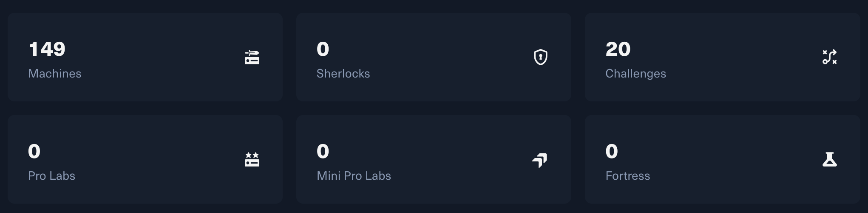The width and height of the screenshot is (868, 213).
Task: Choose the Mini Pro Labs label
Action: pyautogui.click(x=354, y=176)
